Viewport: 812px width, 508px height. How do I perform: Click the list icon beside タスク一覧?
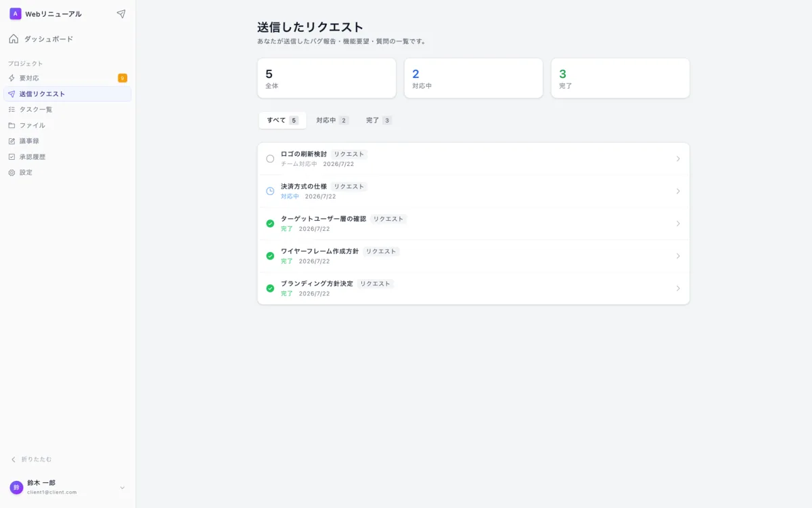tap(12, 109)
